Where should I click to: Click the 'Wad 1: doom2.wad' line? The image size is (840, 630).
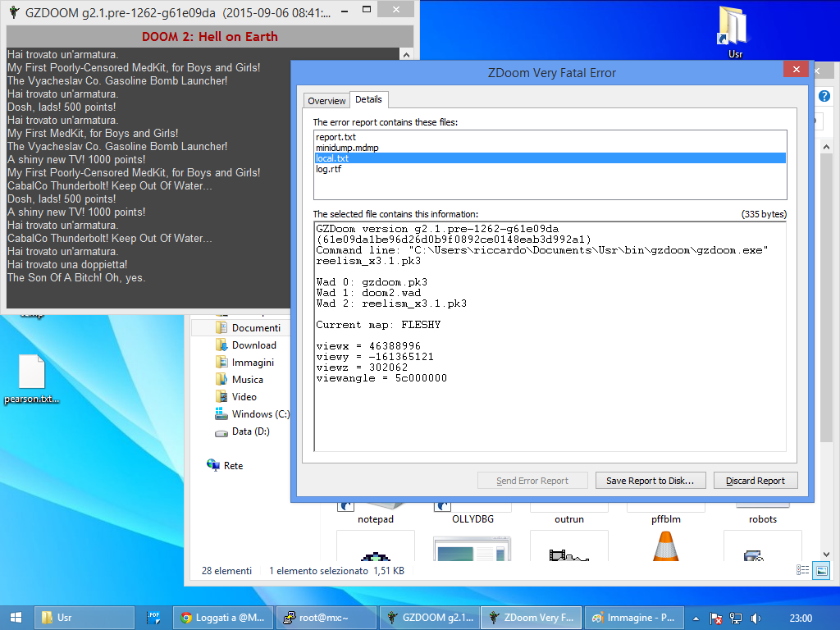pyautogui.click(x=368, y=293)
